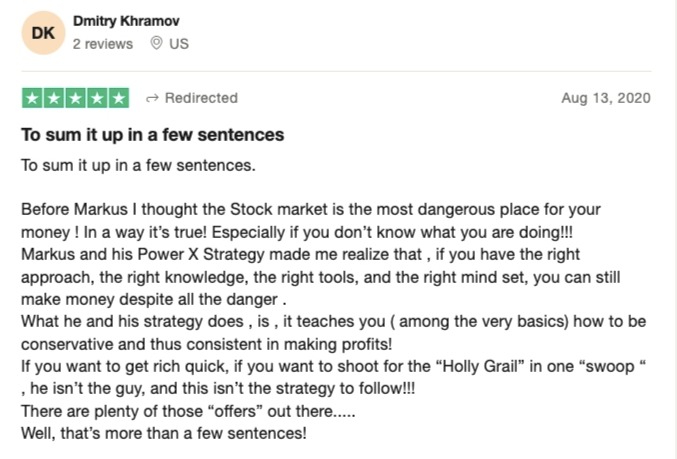Screen dimensions: 677x459
Task: Click the location pin icon
Action: point(156,43)
